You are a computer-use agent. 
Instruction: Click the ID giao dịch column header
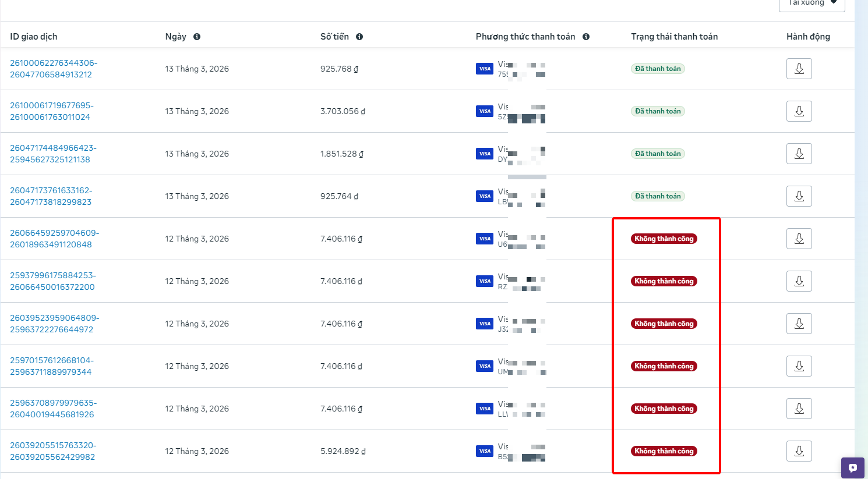(34, 37)
